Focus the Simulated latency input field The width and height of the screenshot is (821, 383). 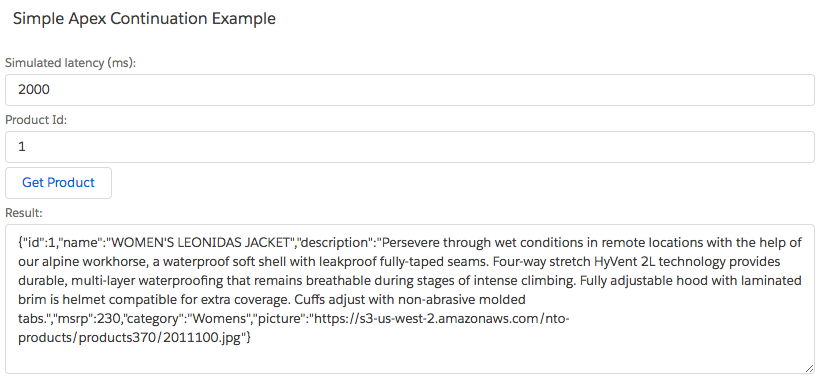pyautogui.click(x=409, y=90)
